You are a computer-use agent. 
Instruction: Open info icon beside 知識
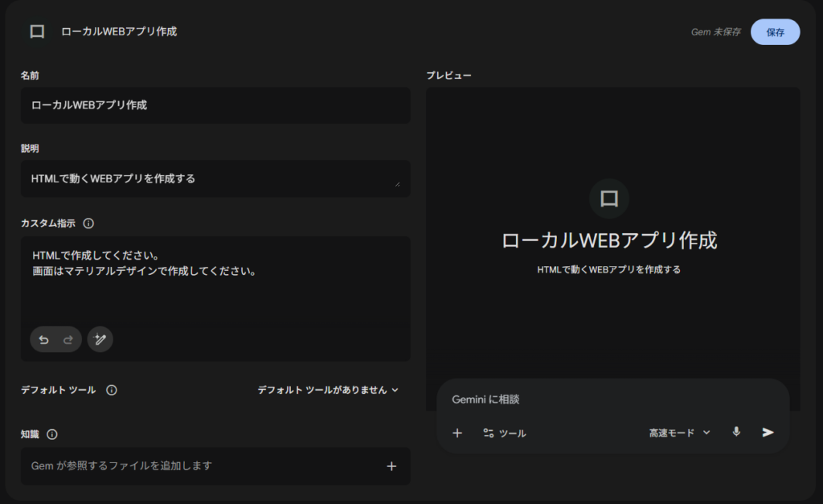tap(52, 434)
